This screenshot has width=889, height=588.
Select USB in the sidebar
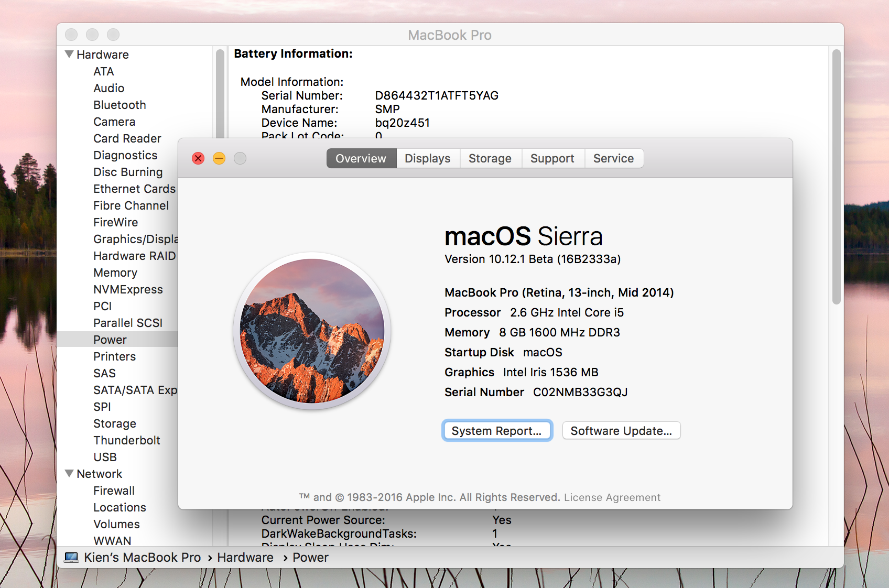pyautogui.click(x=105, y=457)
